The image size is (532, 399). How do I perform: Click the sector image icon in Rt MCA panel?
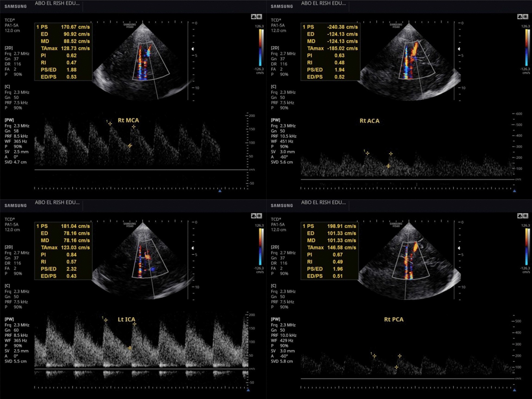tap(254, 17)
